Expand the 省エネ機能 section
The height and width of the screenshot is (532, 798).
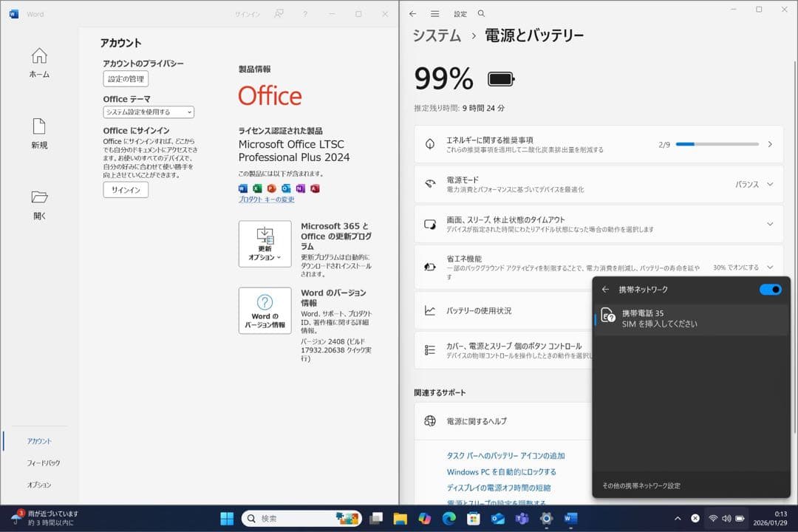(768, 267)
